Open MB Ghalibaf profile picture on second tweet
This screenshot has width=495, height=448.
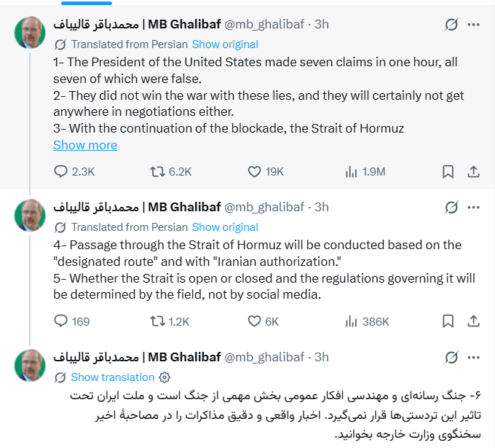pyautogui.click(x=30, y=215)
